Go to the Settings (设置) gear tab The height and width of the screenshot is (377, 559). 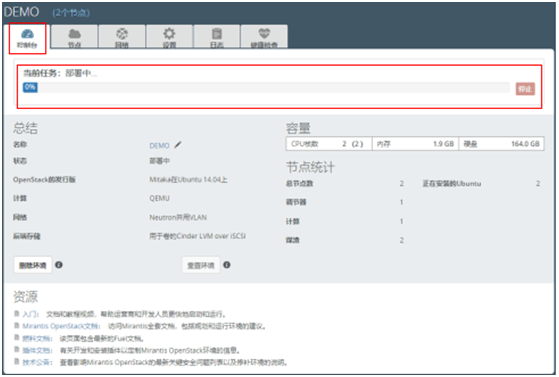169,37
